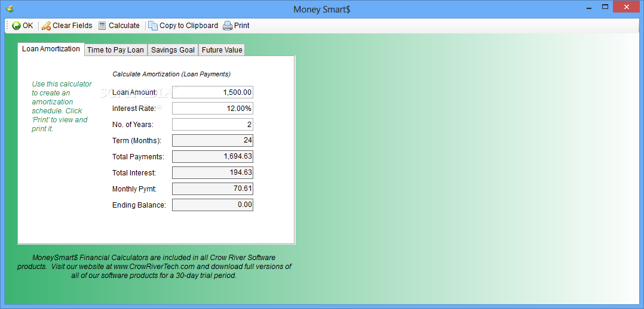Click the Print label in the toolbar
The width and height of the screenshot is (644, 309).
pyautogui.click(x=242, y=26)
